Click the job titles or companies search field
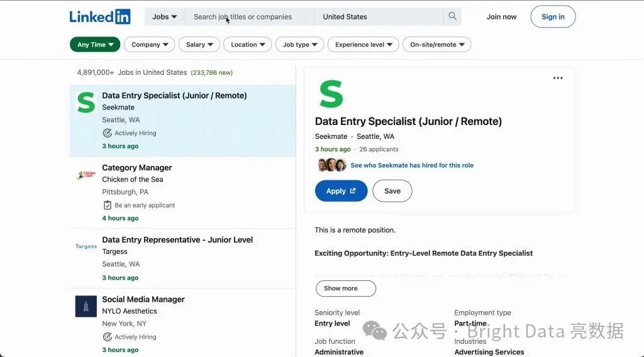The width and height of the screenshot is (644, 357). pyautogui.click(x=250, y=17)
